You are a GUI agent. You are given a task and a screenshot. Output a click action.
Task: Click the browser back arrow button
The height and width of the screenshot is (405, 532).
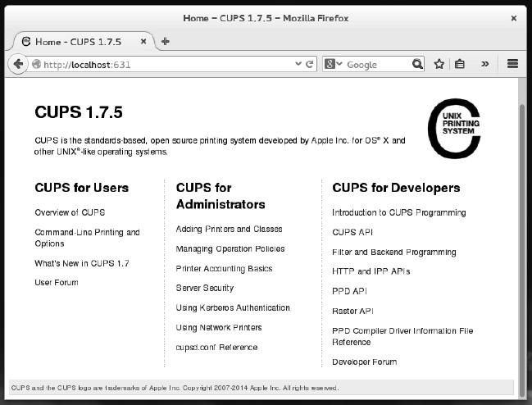(18, 64)
